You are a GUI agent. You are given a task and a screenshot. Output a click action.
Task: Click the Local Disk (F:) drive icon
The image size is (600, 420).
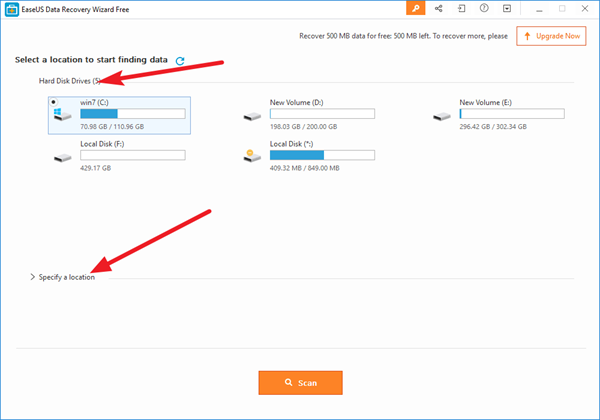(x=63, y=158)
